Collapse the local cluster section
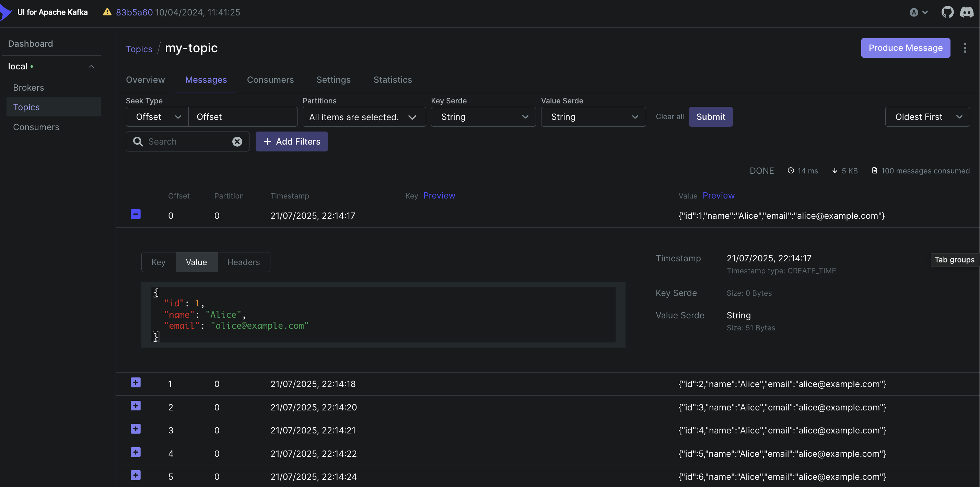This screenshot has height=487, width=980. point(91,67)
